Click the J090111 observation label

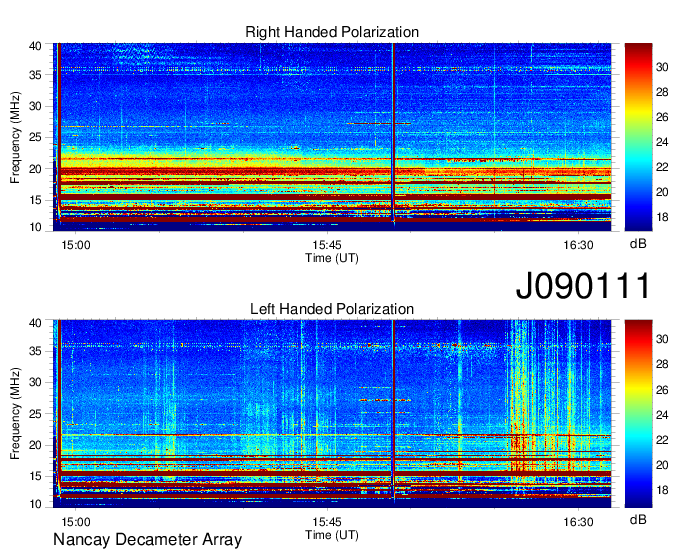pos(583,285)
